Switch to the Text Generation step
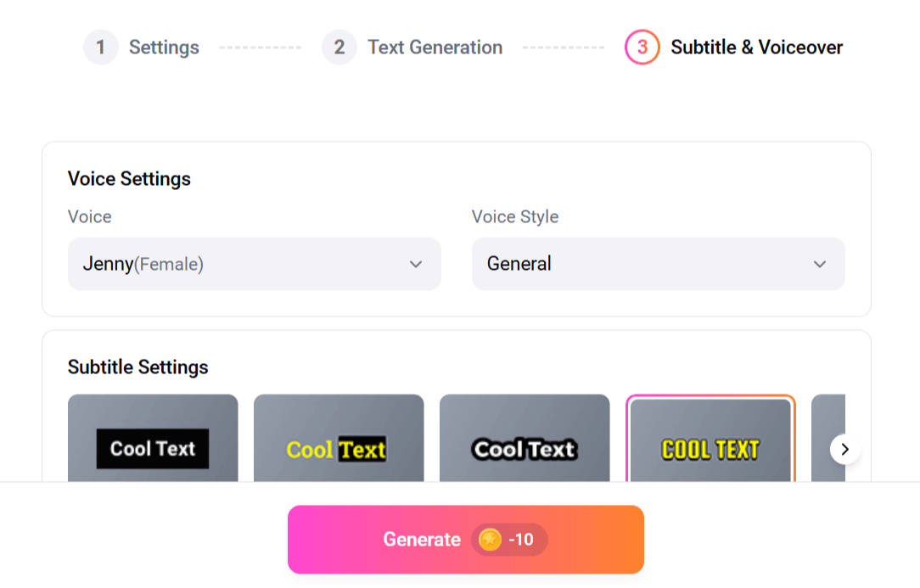The image size is (920, 588). [x=435, y=48]
